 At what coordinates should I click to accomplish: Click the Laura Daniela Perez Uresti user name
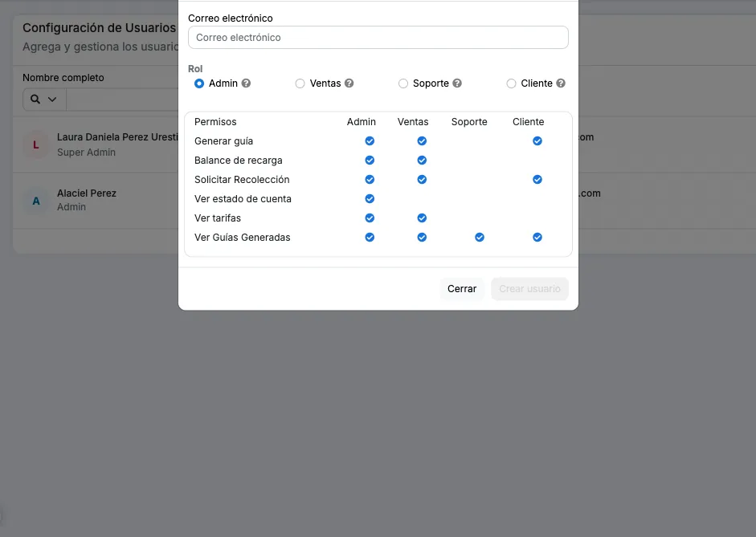[x=117, y=137]
